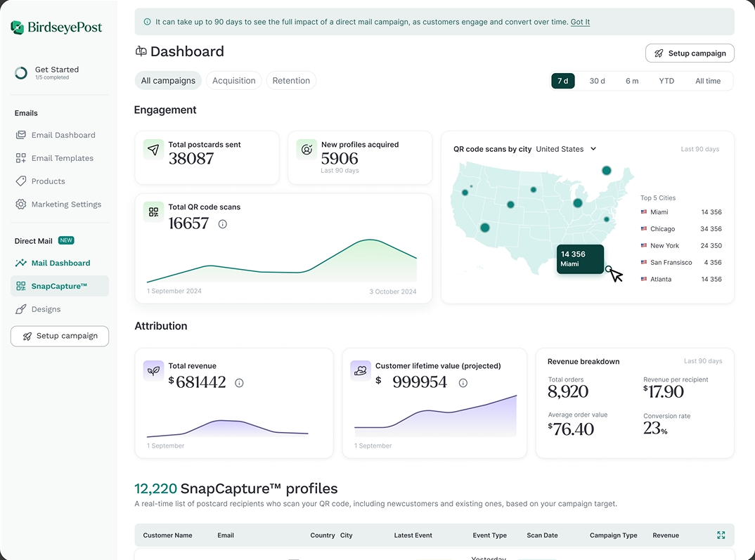The width and height of the screenshot is (755, 560).
Task: Click the info icon next to Total revenue
Action: [239, 383]
